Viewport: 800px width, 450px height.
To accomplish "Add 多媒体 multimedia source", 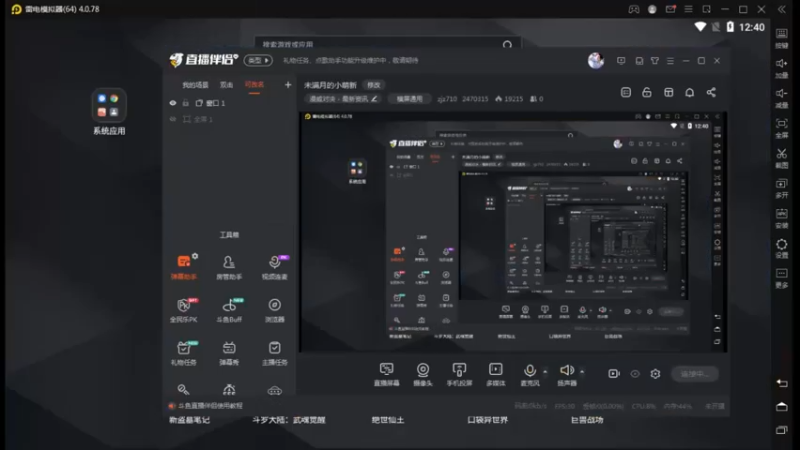I will click(x=495, y=374).
